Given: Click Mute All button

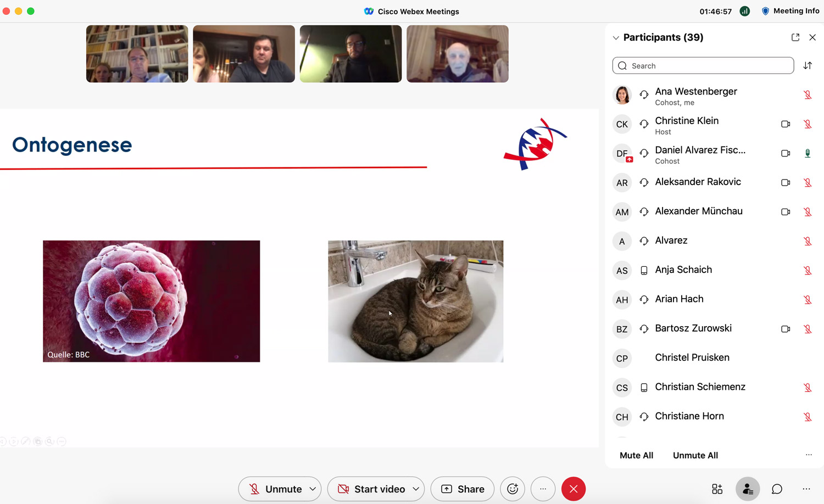Looking at the screenshot, I should pos(636,455).
